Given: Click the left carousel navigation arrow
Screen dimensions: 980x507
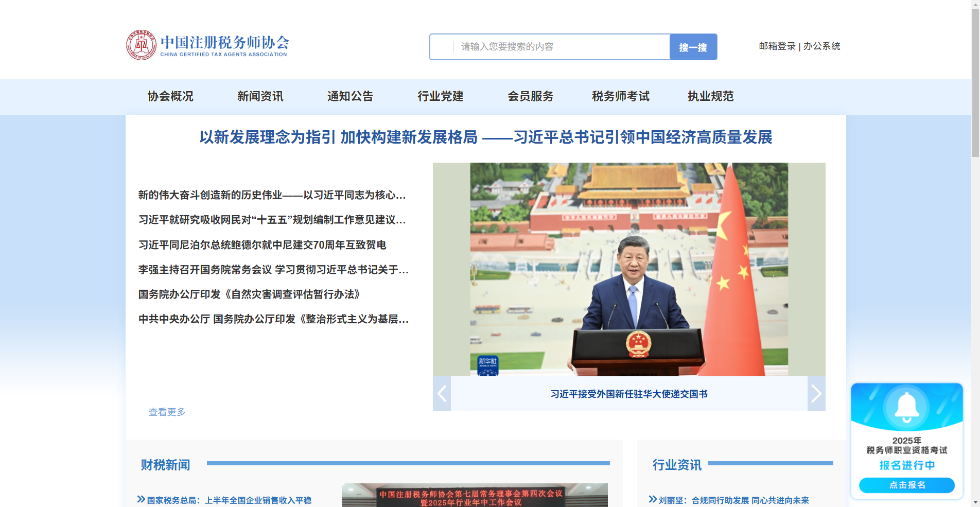Looking at the screenshot, I should [x=441, y=393].
